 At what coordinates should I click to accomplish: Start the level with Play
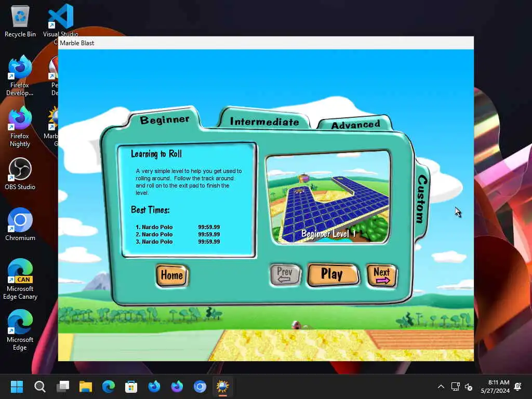tap(332, 274)
